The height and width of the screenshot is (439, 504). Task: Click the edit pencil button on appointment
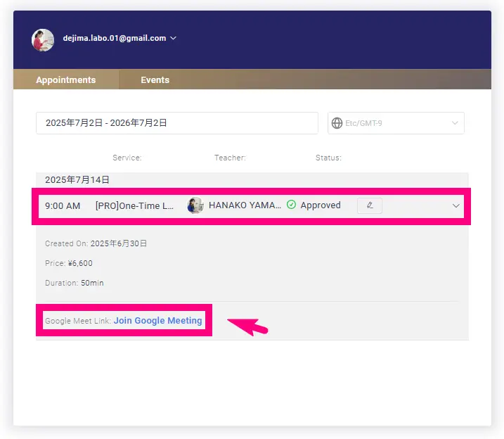[x=370, y=205]
